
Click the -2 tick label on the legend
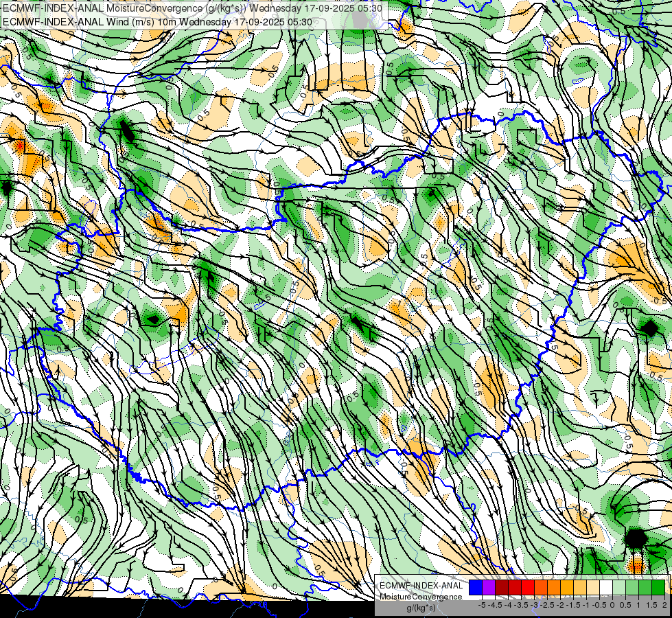point(560,605)
